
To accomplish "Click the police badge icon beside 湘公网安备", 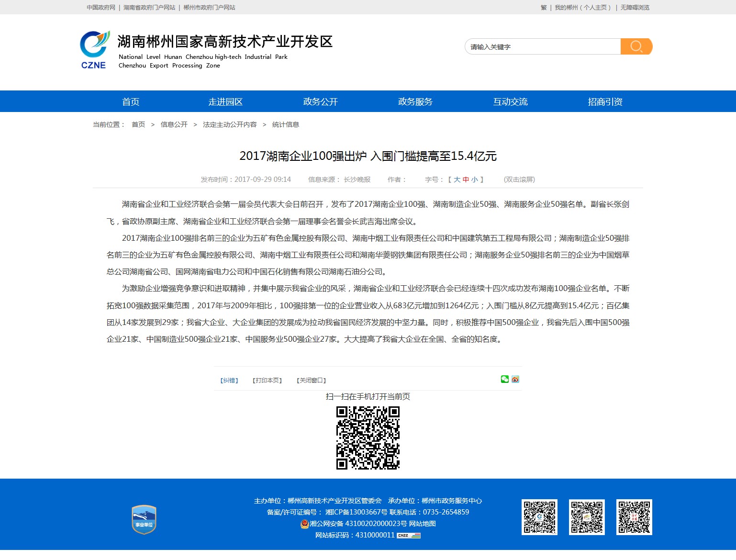I will click(304, 524).
